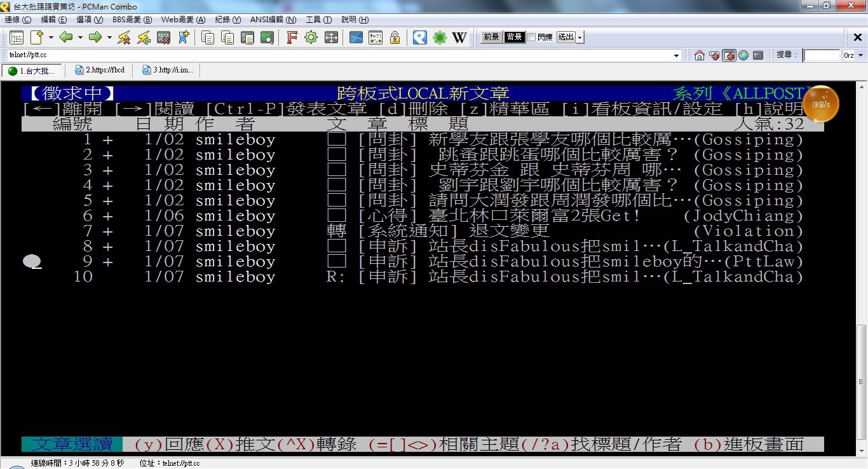The width and height of the screenshot is (868, 469).
Task: Click the red F font icon
Action: pyautogui.click(x=292, y=37)
